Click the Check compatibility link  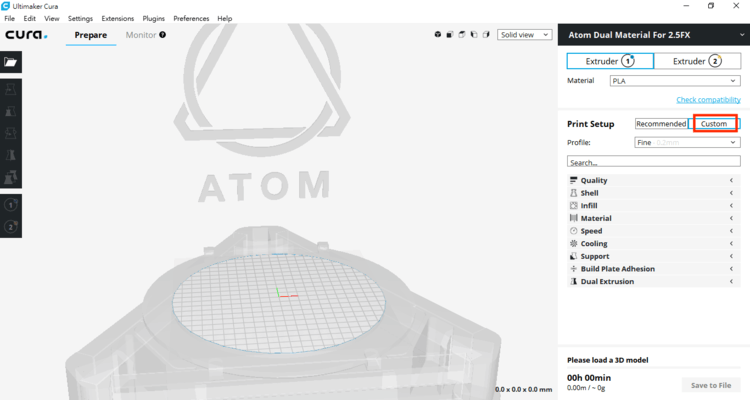tap(708, 100)
